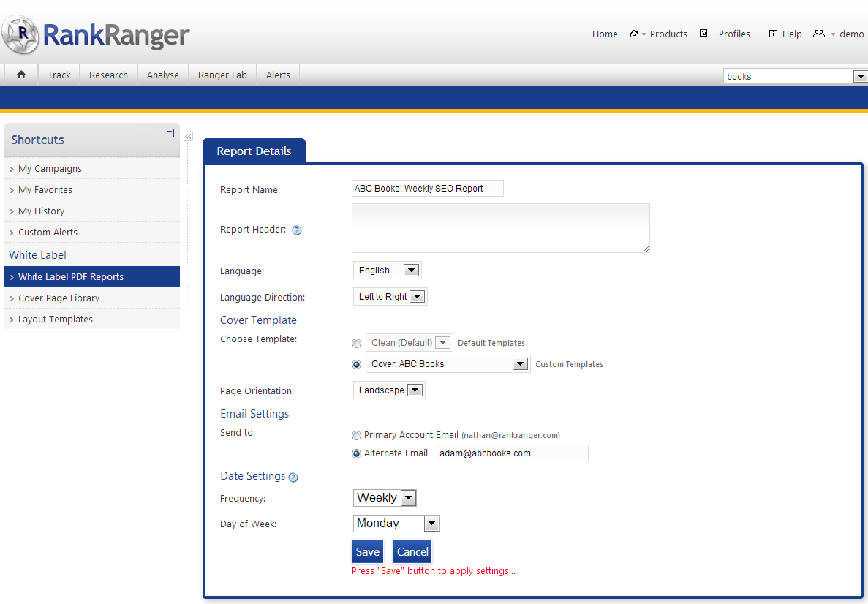Click the Report Name field
Image resolution: width=868 pixels, height=604 pixels.
tap(427, 188)
